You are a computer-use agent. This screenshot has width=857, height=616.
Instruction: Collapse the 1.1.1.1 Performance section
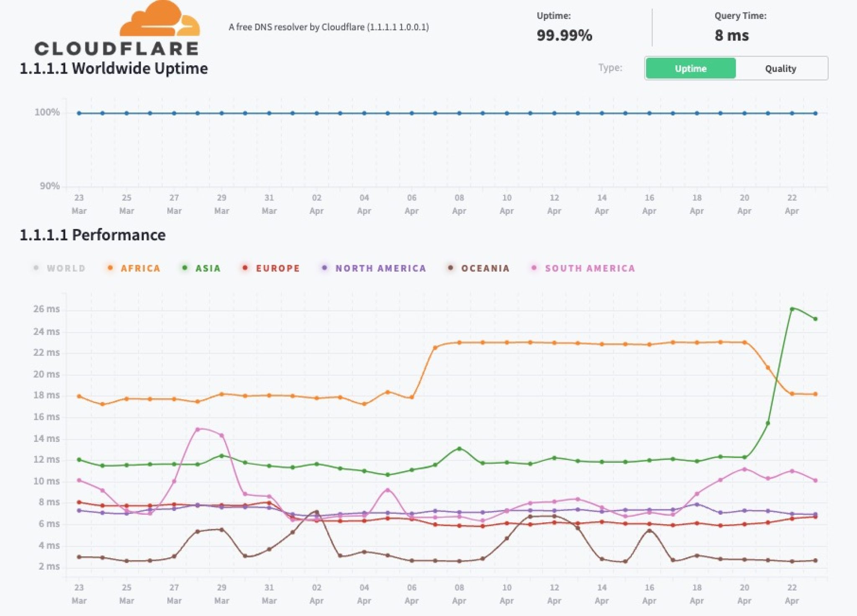point(92,234)
